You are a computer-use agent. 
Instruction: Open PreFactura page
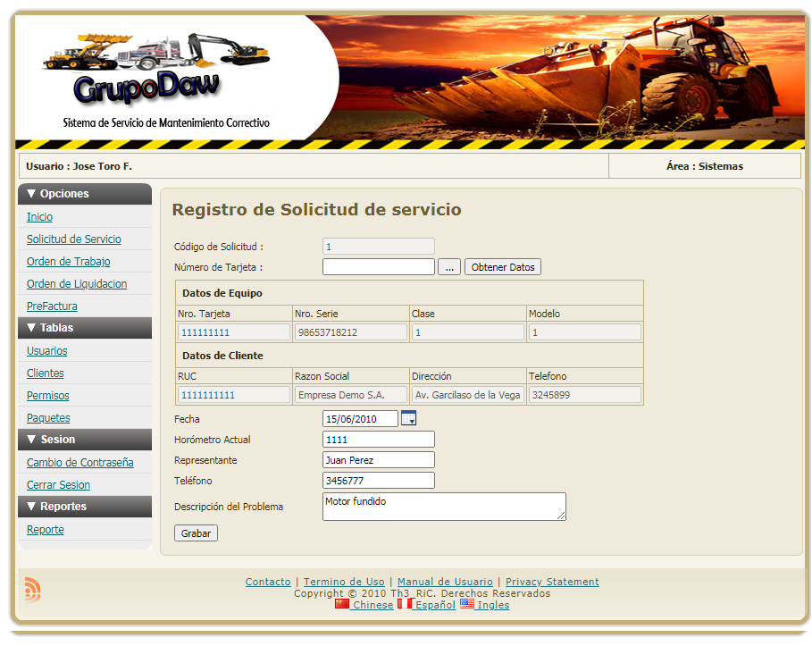pyautogui.click(x=52, y=306)
